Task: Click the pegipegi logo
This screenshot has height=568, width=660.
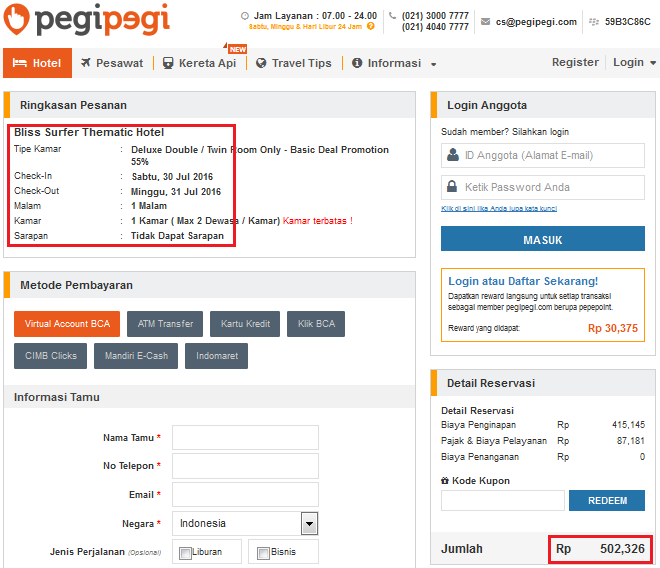Action: click(x=87, y=20)
